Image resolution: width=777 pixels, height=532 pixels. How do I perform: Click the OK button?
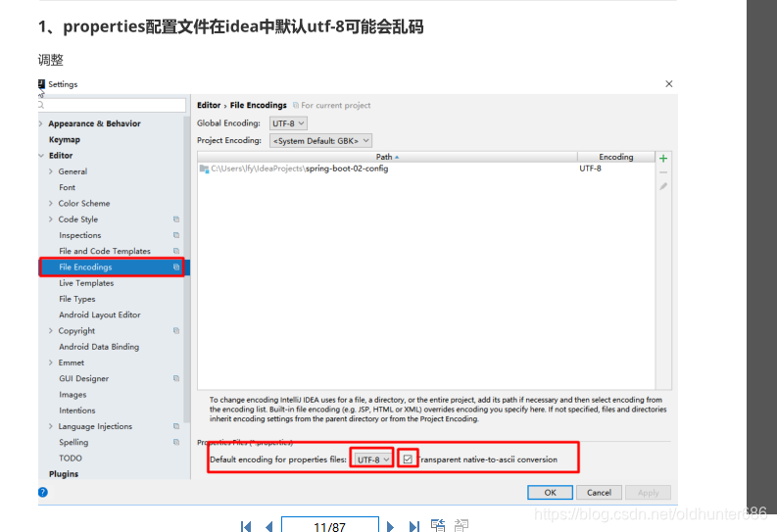550,493
